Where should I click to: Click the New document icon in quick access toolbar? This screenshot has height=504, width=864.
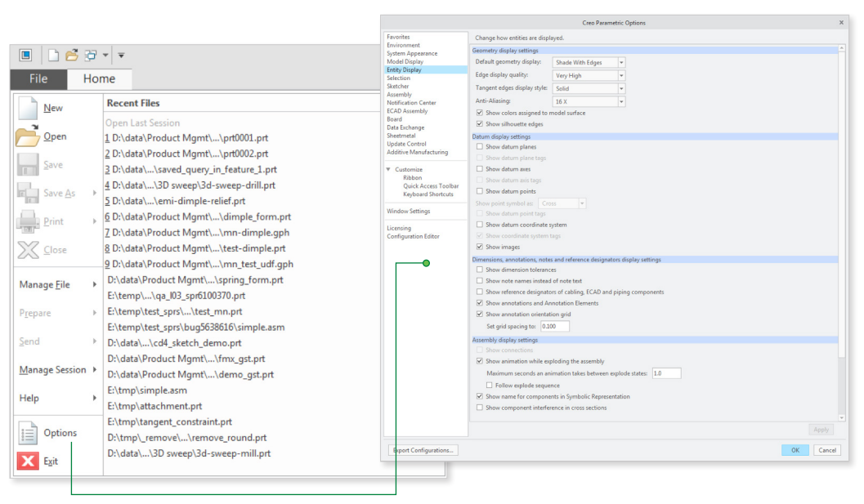53,55
